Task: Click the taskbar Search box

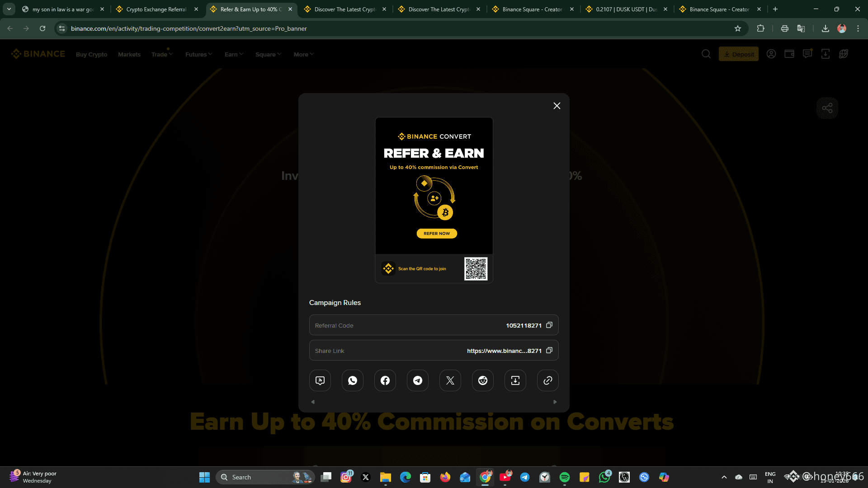Action: coord(265,477)
